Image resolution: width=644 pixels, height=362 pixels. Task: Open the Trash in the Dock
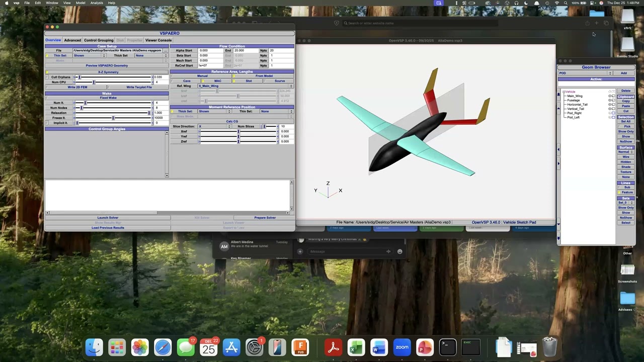549,347
